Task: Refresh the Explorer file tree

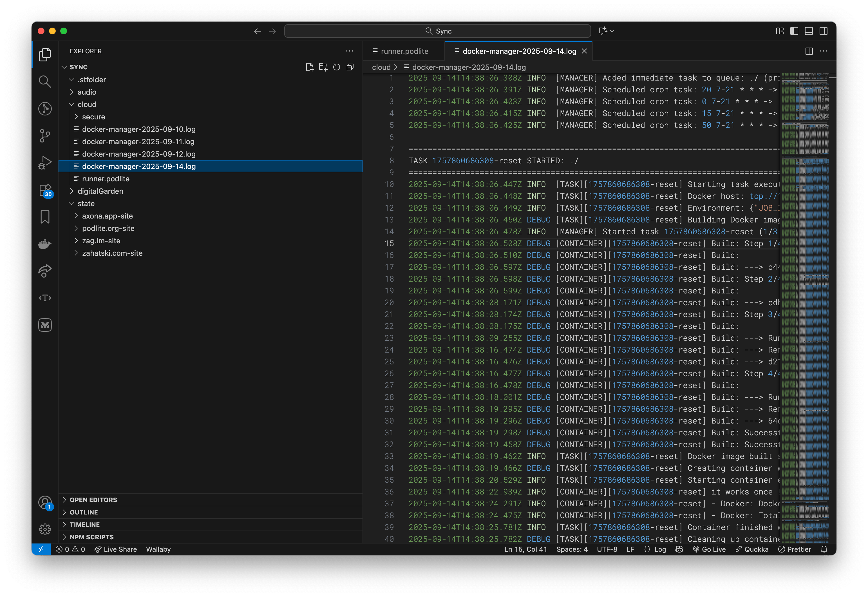Action: pos(336,67)
